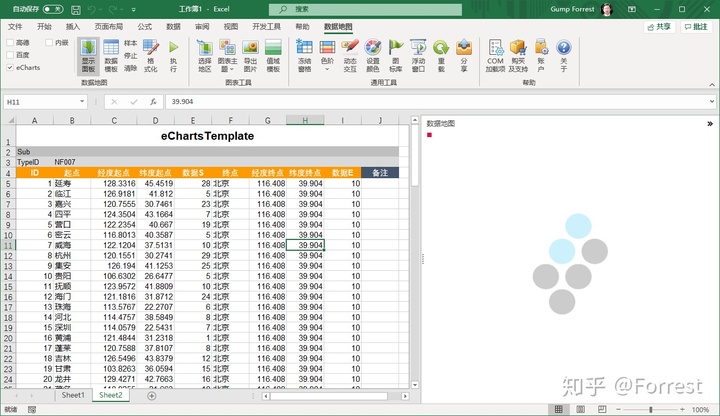Open the 值域模板 gradient icon

tap(273, 47)
